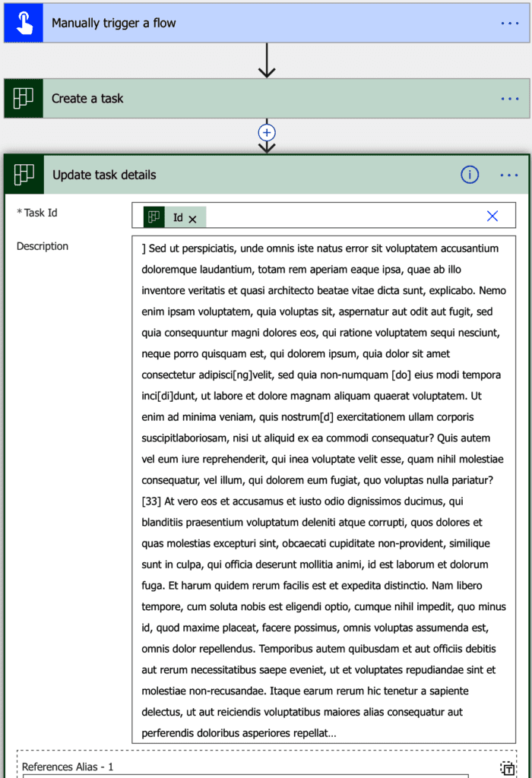Switch References to input entire array
Viewport: 532px width, 778px height.
508,768
